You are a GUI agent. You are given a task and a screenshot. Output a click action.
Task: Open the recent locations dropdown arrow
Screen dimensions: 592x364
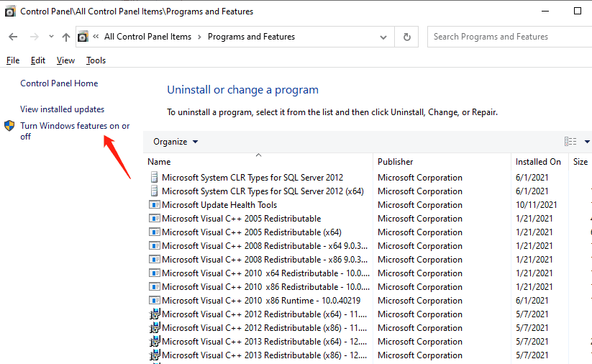coord(51,37)
